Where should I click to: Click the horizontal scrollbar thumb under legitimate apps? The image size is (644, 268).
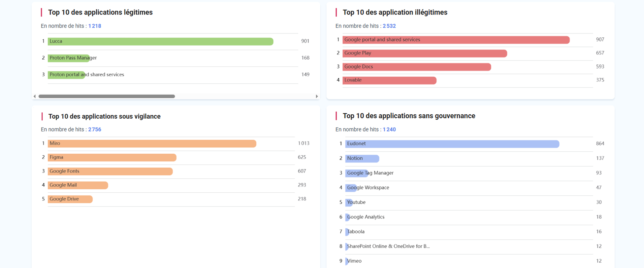tap(107, 96)
